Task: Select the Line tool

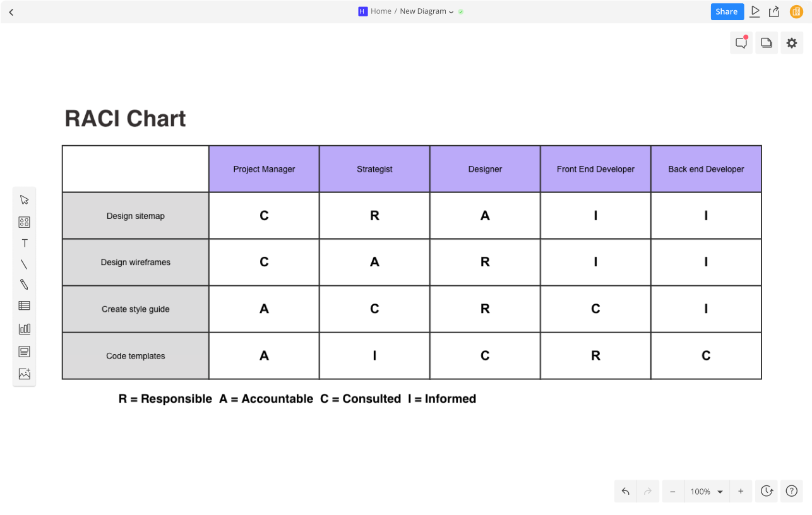Action: [24, 264]
